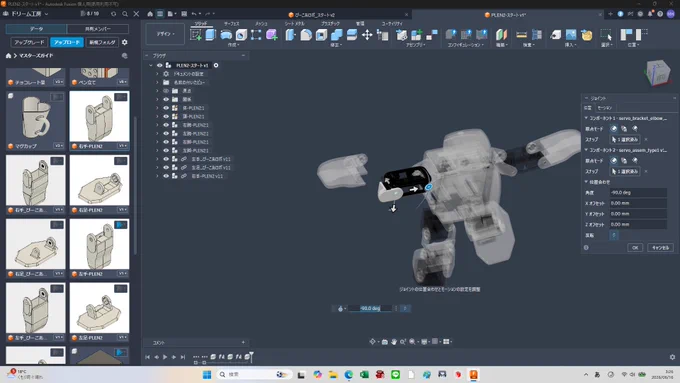Switch to the シートメタル tab
Viewport: 680px width, 383px height.
pos(294,23)
